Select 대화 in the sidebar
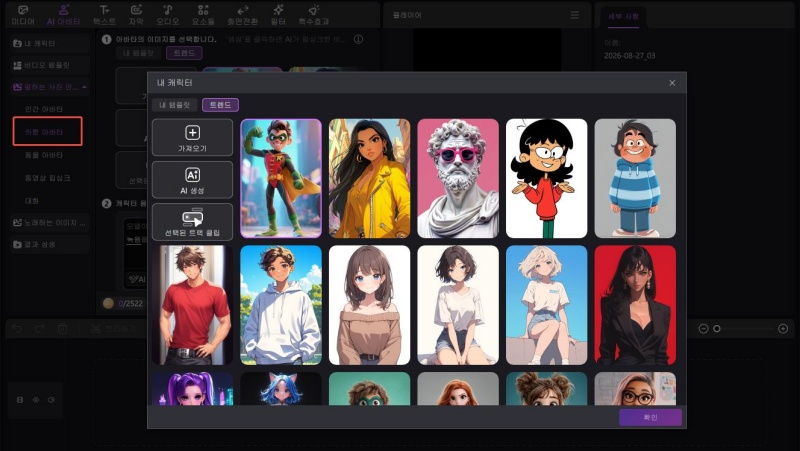 (32, 201)
